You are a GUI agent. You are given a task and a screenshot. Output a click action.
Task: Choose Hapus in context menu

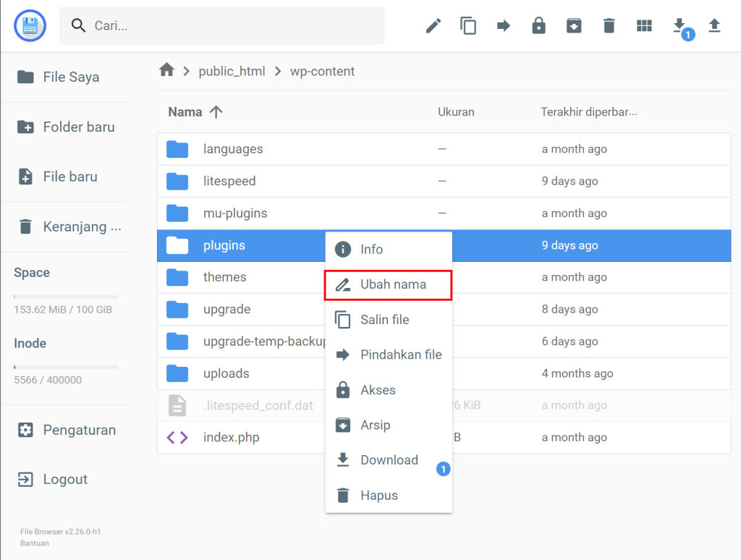pos(389,496)
